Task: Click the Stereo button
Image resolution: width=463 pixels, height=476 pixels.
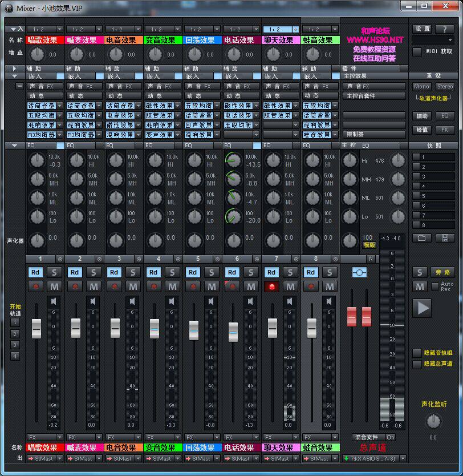Action: click(x=445, y=87)
